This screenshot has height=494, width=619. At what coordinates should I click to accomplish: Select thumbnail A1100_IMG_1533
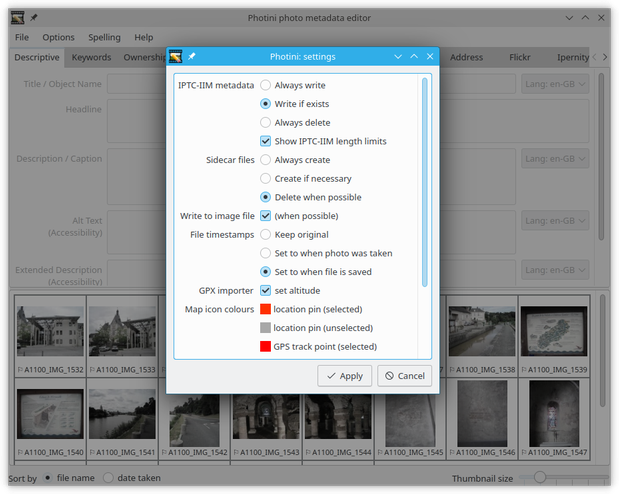click(x=122, y=336)
